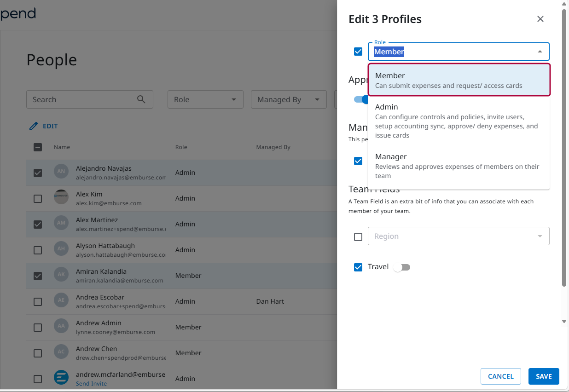The width and height of the screenshot is (569, 392).
Task: Check the Region field checkbox
Action: click(358, 236)
